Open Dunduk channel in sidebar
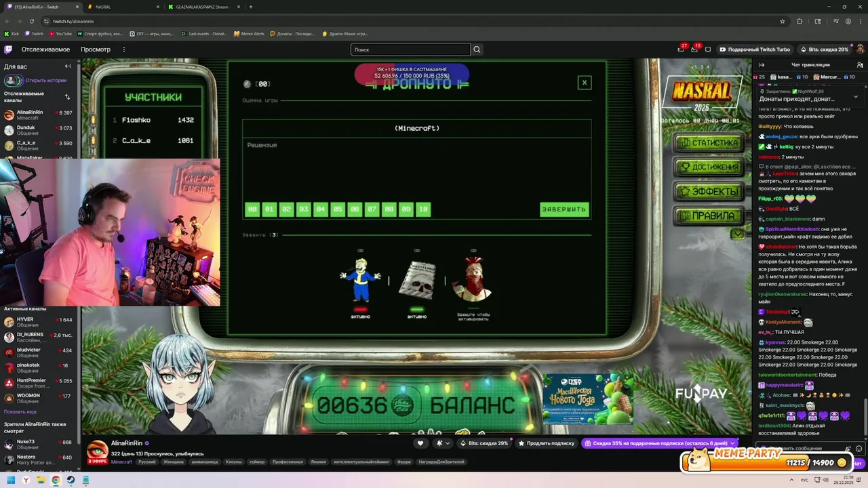 39,131
